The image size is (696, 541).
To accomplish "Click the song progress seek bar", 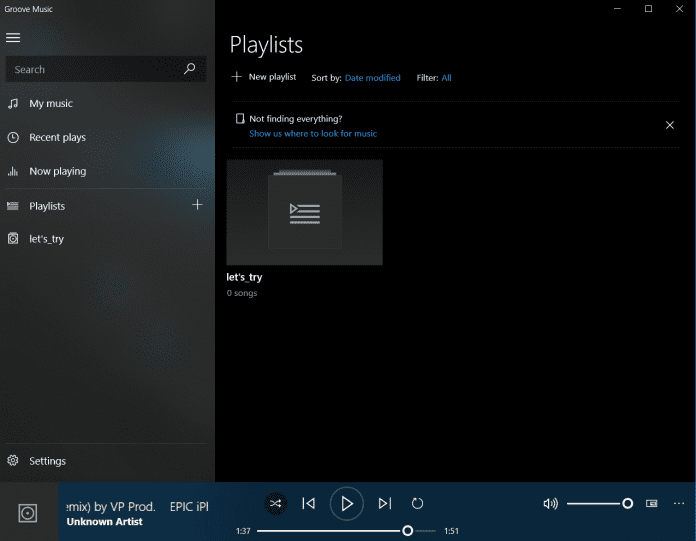I will pos(346,531).
